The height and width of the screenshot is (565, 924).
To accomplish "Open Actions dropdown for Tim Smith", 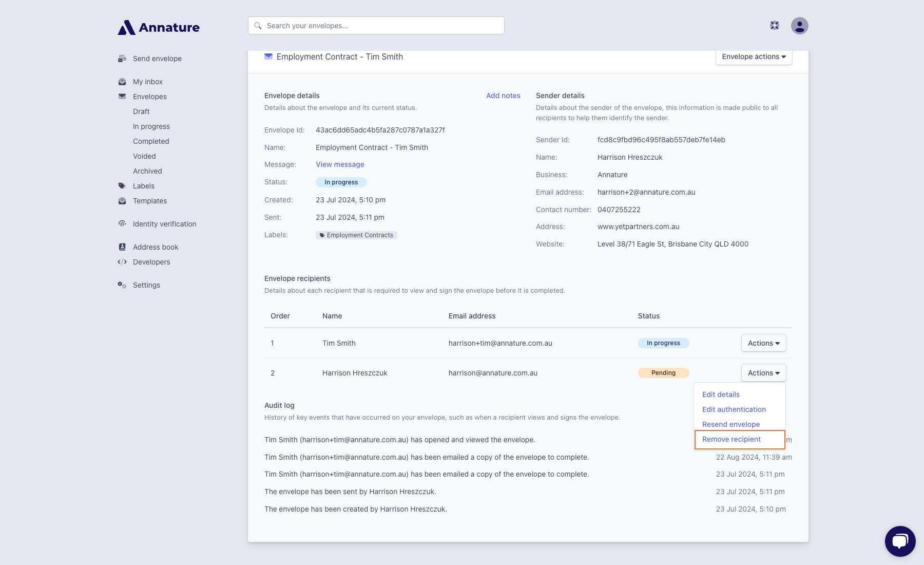I will tap(763, 343).
